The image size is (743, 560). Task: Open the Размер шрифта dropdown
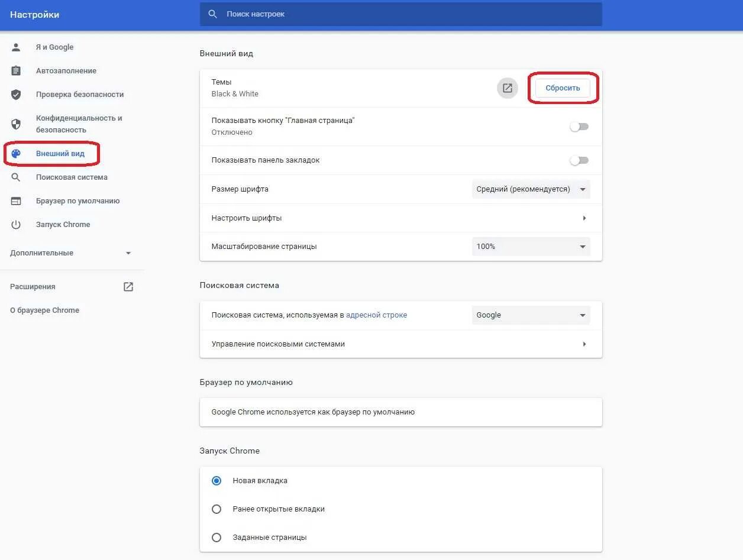(x=531, y=189)
